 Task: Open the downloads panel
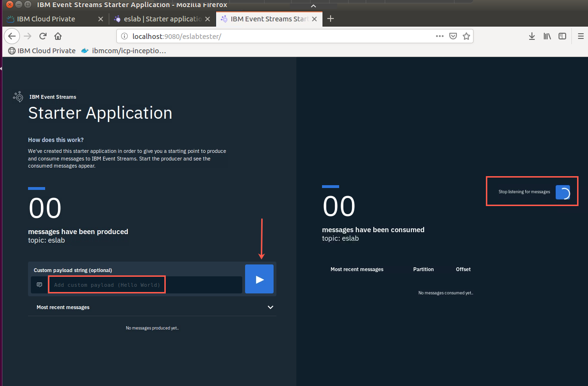pyautogui.click(x=532, y=36)
